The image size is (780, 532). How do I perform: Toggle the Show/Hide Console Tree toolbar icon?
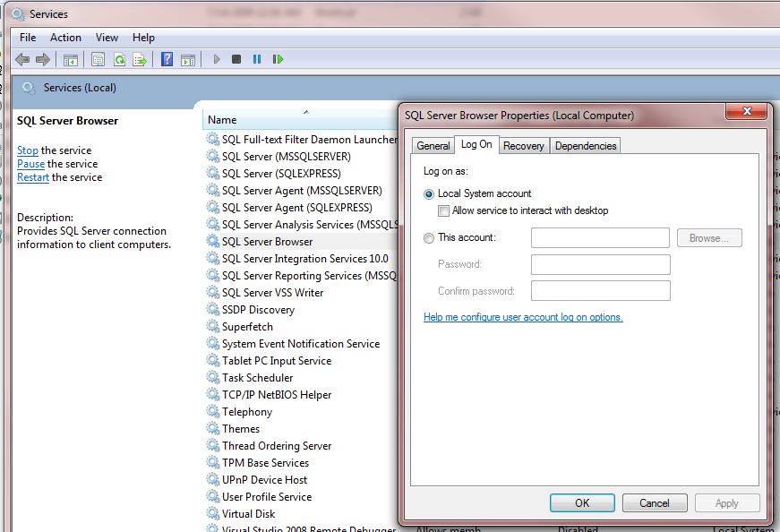71,60
